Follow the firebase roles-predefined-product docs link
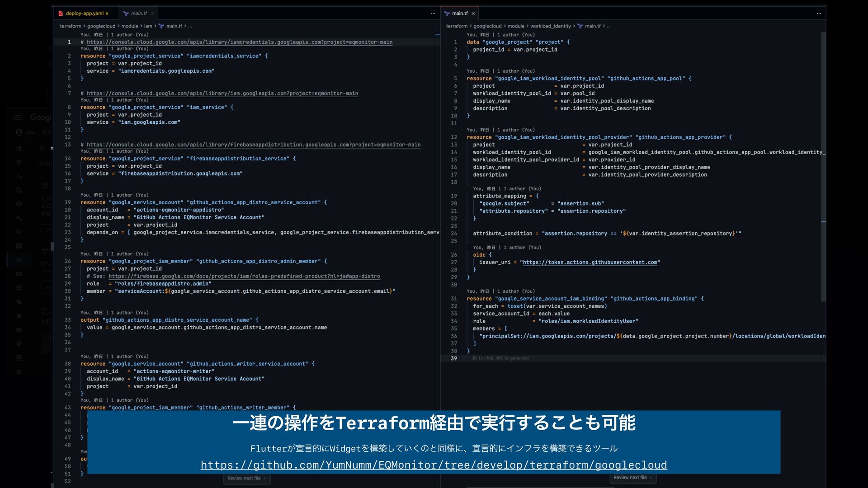 pos(244,276)
